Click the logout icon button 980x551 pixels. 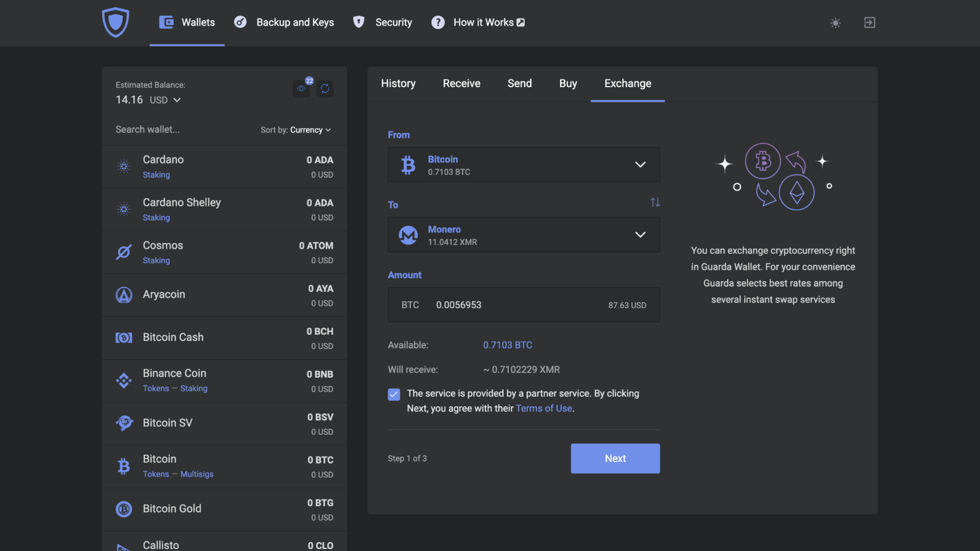pyautogui.click(x=869, y=22)
